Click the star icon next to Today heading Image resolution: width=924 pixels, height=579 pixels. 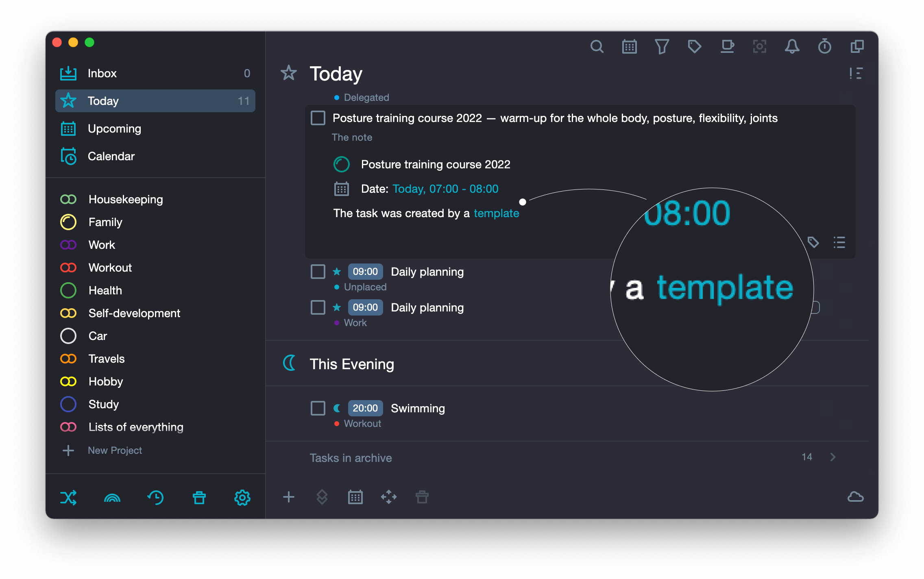(x=288, y=73)
